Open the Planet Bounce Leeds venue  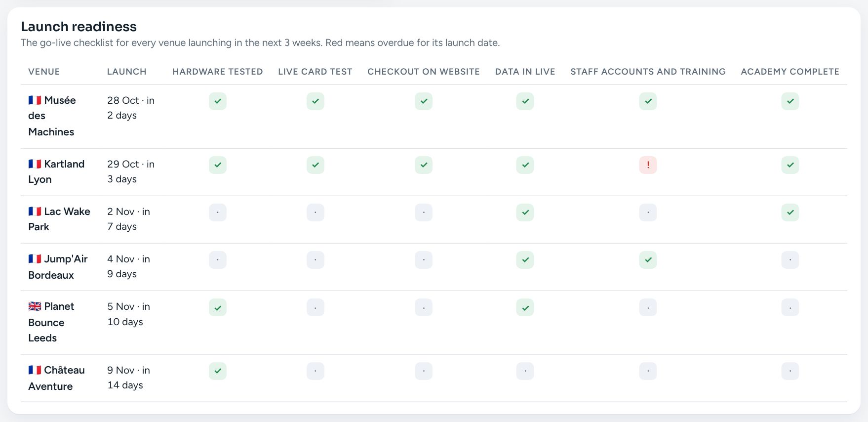[51, 322]
